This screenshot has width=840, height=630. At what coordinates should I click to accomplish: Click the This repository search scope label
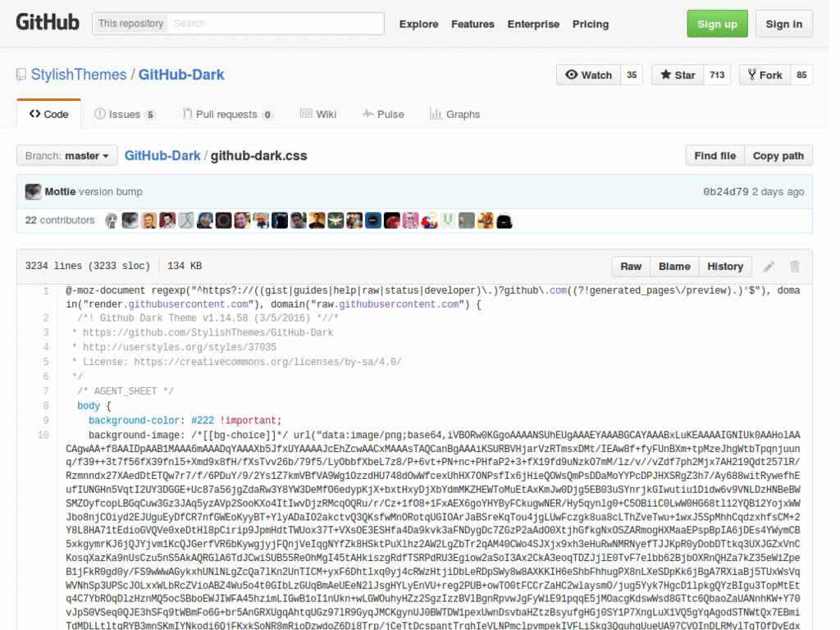click(x=130, y=24)
